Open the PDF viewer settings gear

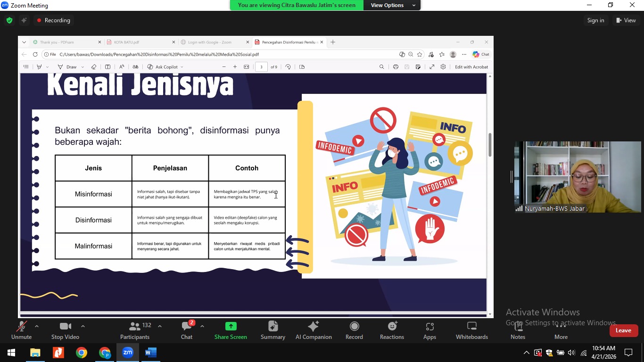click(x=443, y=67)
